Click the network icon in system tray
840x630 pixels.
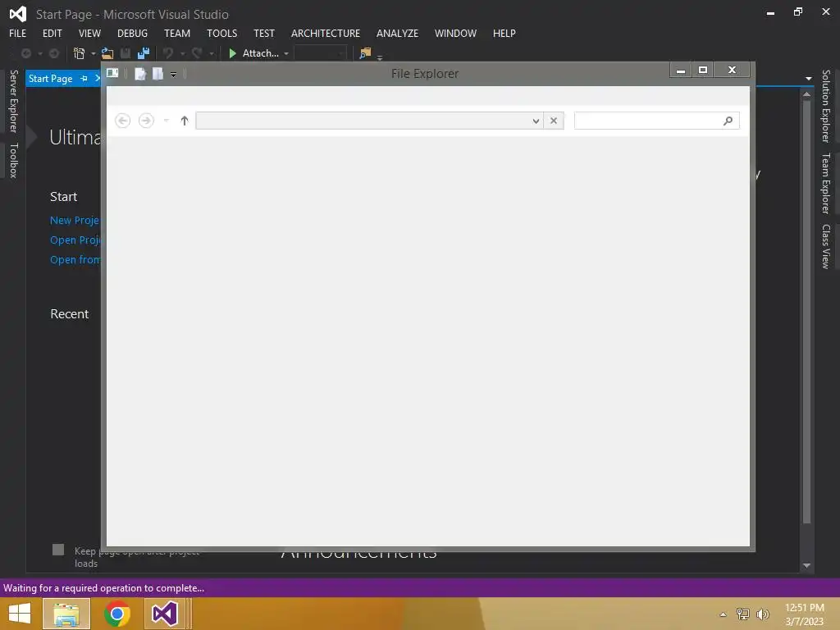coord(742,614)
